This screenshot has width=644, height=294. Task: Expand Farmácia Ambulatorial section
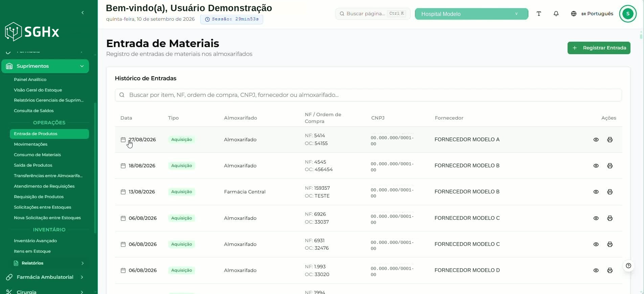pyautogui.click(x=45, y=277)
